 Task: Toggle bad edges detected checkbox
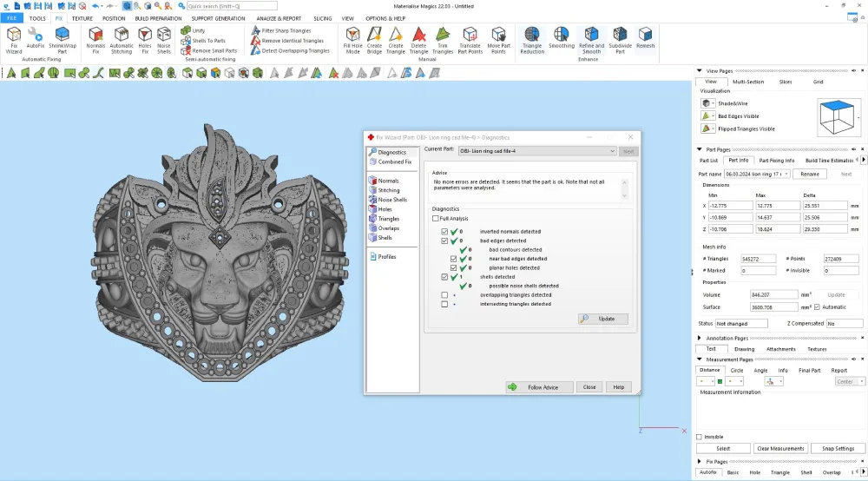coord(444,240)
